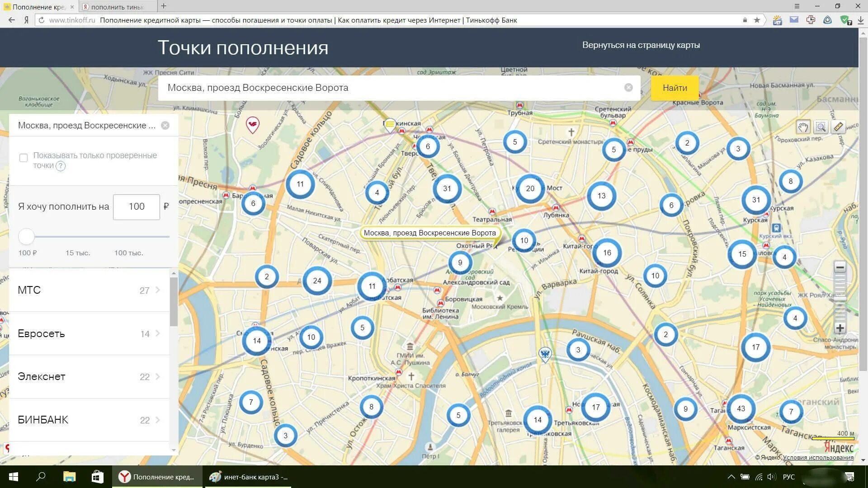
Task: Click the 9 points cluster at Охотный Ряд
Action: pos(460,263)
